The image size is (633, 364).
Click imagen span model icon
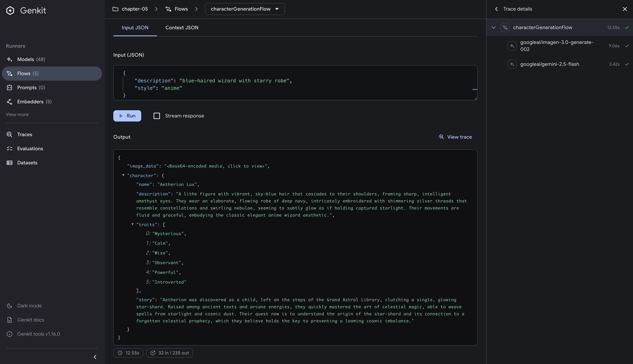(512, 46)
